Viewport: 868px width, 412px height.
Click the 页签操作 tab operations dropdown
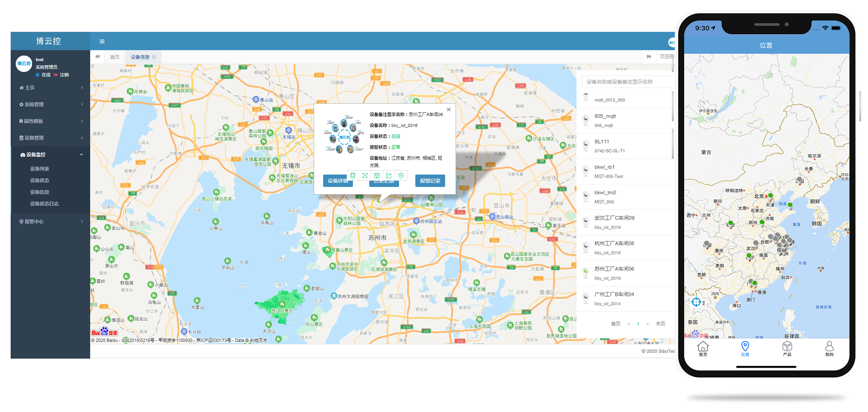[667, 56]
